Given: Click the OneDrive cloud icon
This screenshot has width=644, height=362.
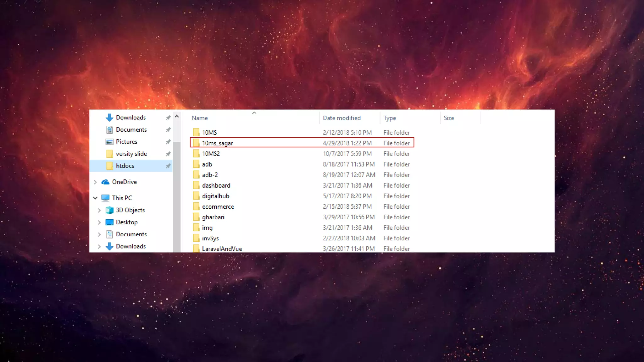Looking at the screenshot, I should click(105, 182).
